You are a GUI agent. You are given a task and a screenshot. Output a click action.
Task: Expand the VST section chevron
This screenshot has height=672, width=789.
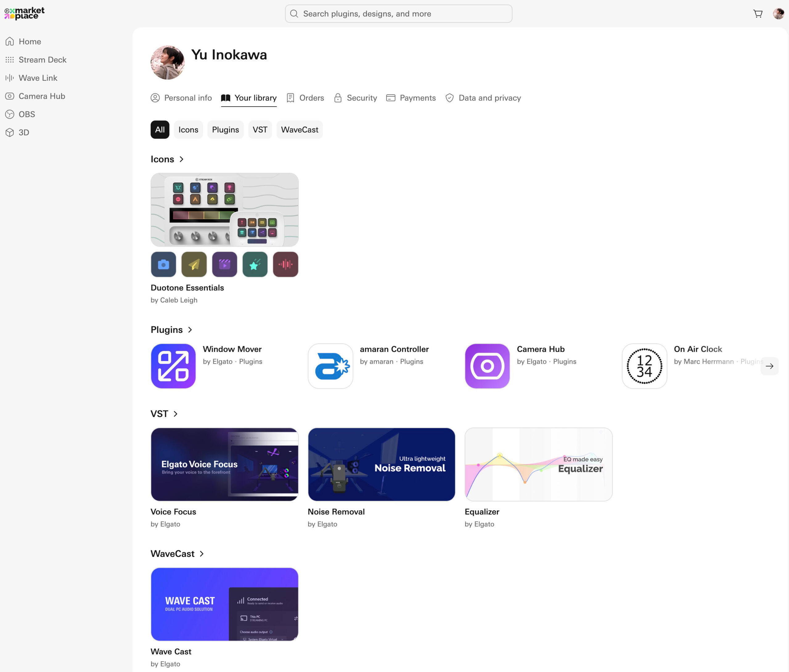click(176, 414)
